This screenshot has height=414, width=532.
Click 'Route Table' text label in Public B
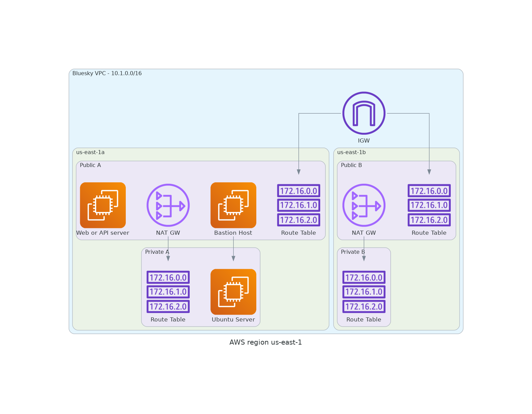[429, 233]
